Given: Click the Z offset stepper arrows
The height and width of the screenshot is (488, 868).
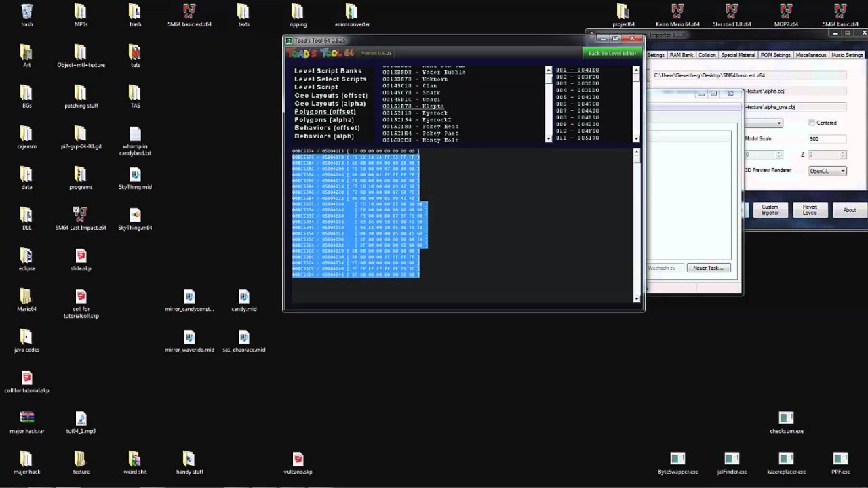Looking at the screenshot, I should coord(843,155).
